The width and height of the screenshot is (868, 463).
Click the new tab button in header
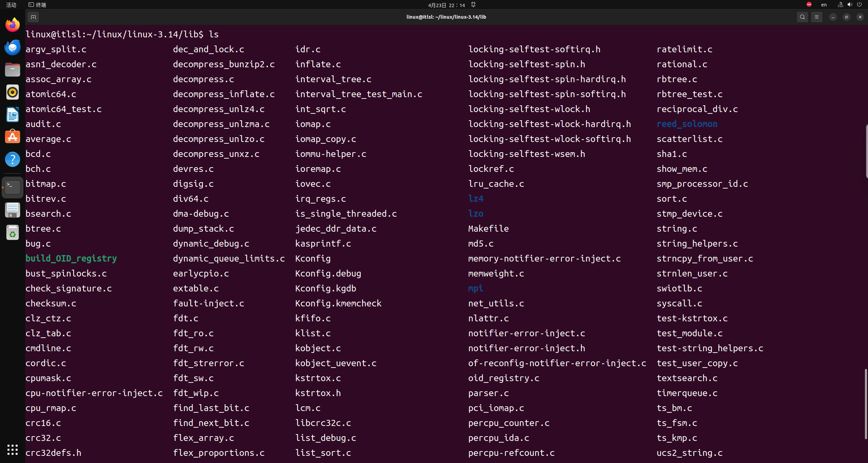click(x=33, y=17)
